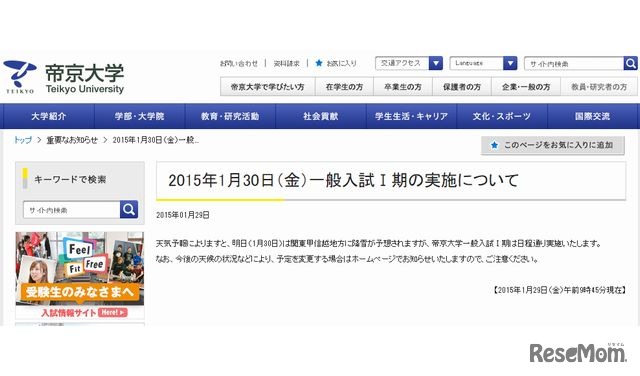Select the 卒業生の方 tab
This screenshot has height=376, width=640.
click(x=403, y=87)
